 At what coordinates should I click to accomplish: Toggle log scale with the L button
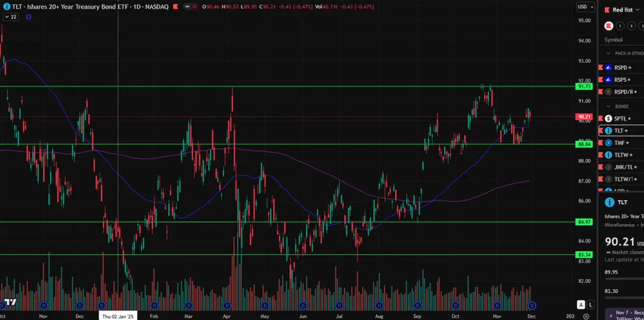coord(590,305)
